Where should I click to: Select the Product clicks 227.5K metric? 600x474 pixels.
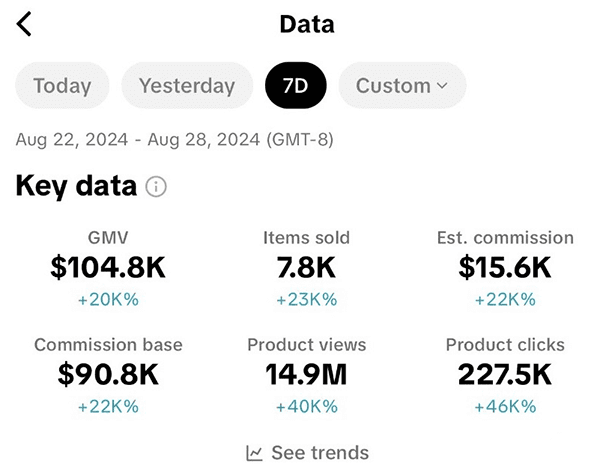505,375
